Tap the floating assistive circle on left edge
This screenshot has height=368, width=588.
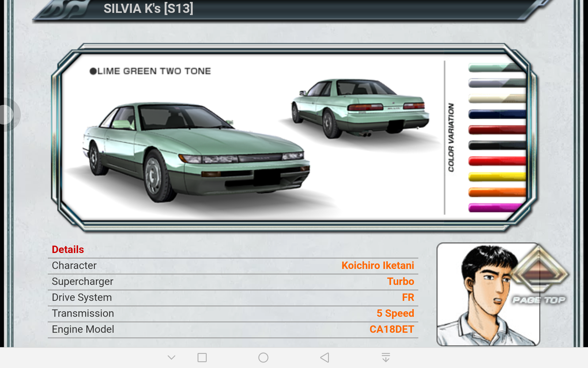[8, 115]
